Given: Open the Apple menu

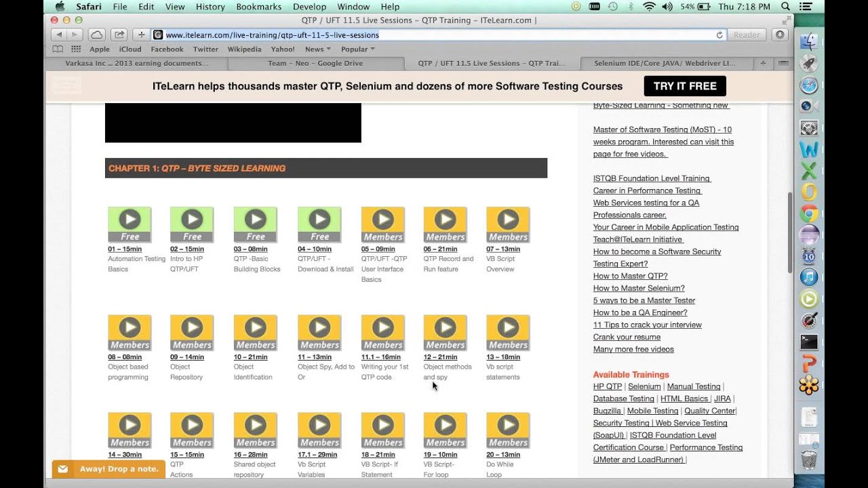Looking at the screenshot, I should point(60,7).
